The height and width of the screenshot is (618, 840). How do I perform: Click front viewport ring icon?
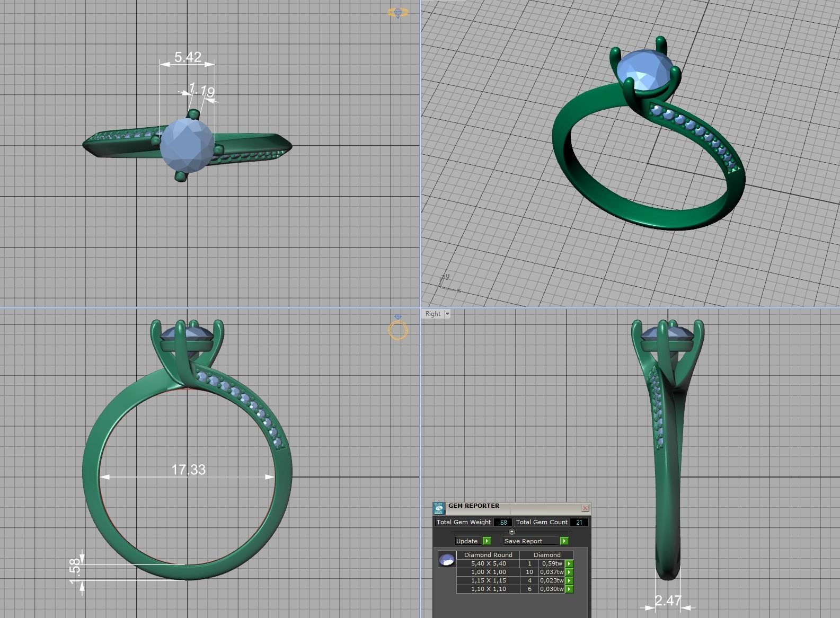(x=398, y=327)
